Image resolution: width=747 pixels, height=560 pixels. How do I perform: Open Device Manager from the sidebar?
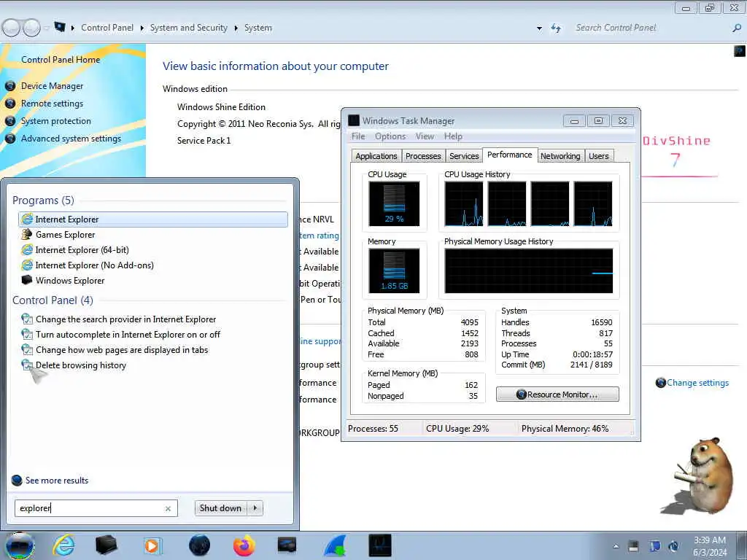coord(52,86)
